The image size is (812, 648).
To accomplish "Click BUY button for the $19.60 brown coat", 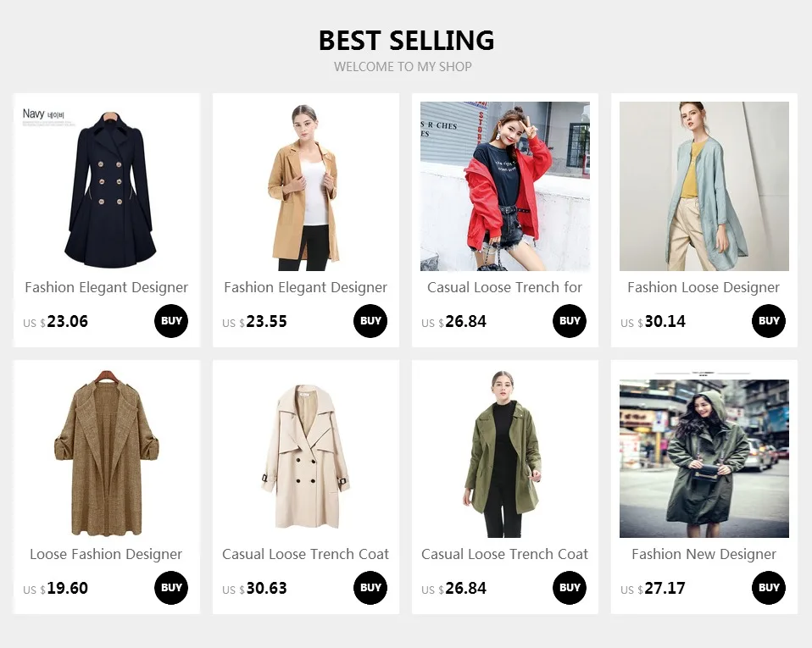I will (x=171, y=588).
